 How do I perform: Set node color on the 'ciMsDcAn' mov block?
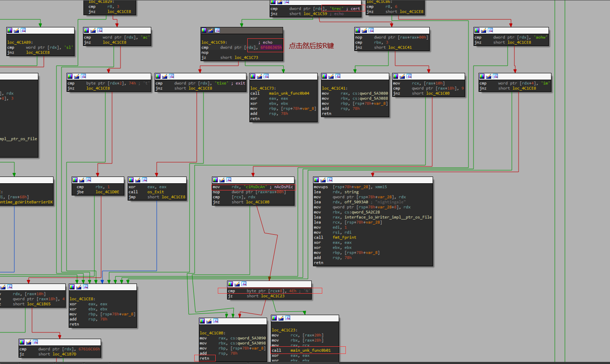click(215, 180)
